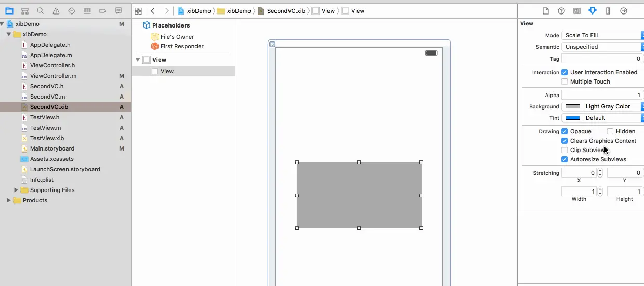Open the Tint Default dropdown

point(613,118)
